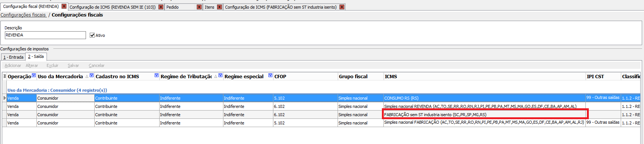Switch to Configuração fiscal (REVENDA) tab
The width and height of the screenshot is (644, 144).
pos(31,7)
